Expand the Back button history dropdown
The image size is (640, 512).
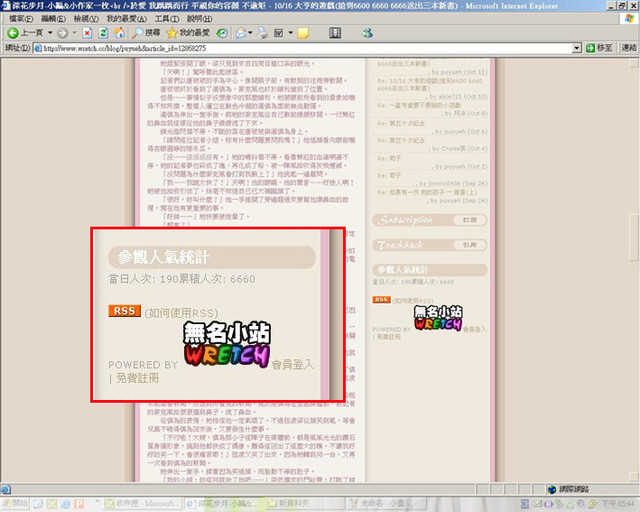point(50,33)
